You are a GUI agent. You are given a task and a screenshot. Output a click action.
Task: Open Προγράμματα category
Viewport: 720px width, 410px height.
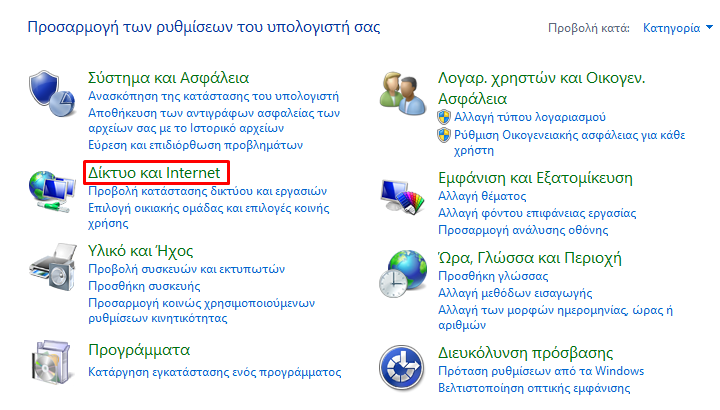(x=139, y=350)
